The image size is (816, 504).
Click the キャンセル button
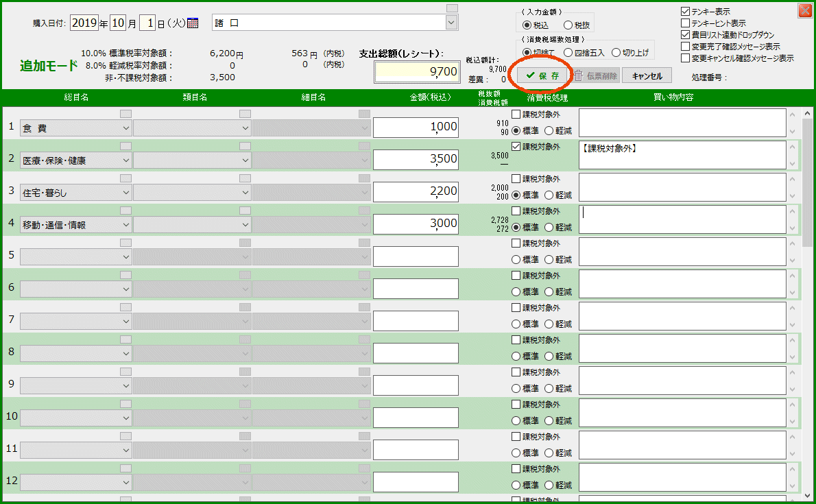click(x=647, y=75)
